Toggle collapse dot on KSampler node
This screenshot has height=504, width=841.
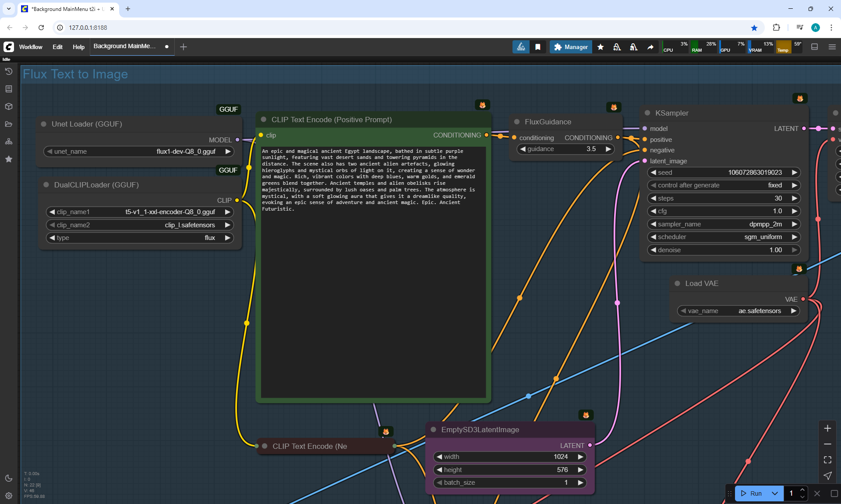pyautogui.click(x=647, y=113)
